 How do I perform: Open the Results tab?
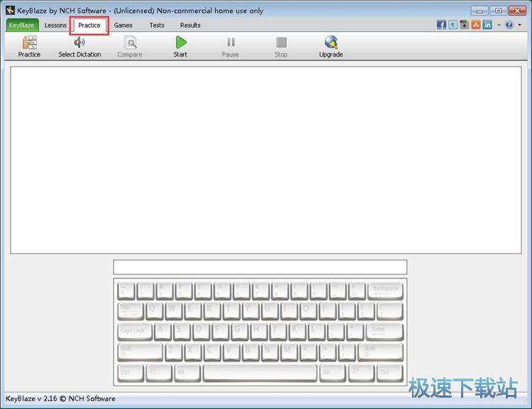click(x=190, y=25)
